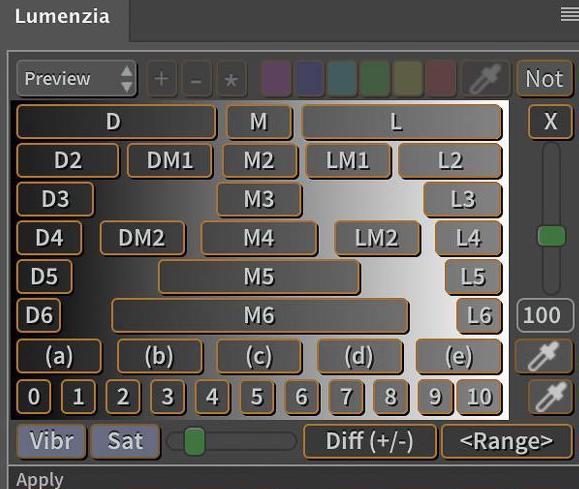579x489 pixels.
Task: Click the 100 value input field
Action: pyautogui.click(x=545, y=315)
